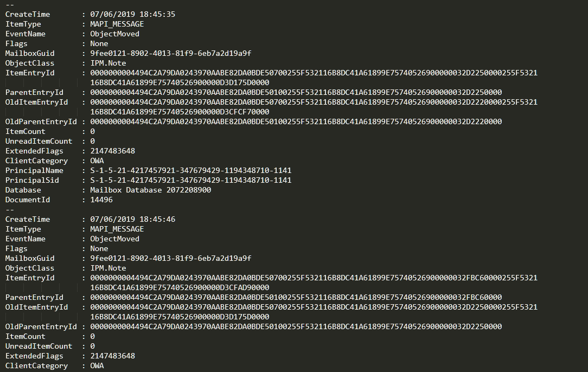The width and height of the screenshot is (588, 372).
Task: Click first ClientCategory OWA value
Action: pos(97,161)
